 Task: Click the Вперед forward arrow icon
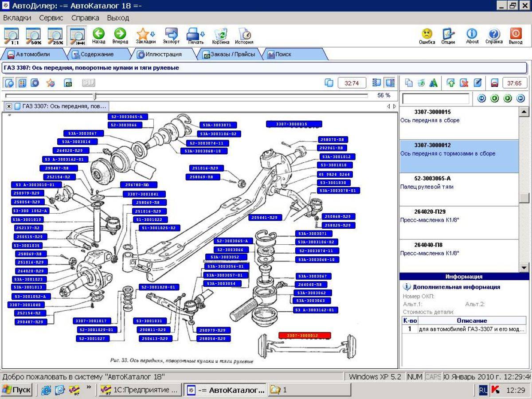(120, 34)
